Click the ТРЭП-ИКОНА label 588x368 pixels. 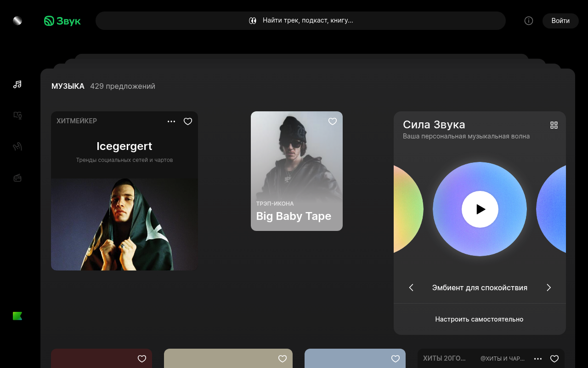click(275, 203)
